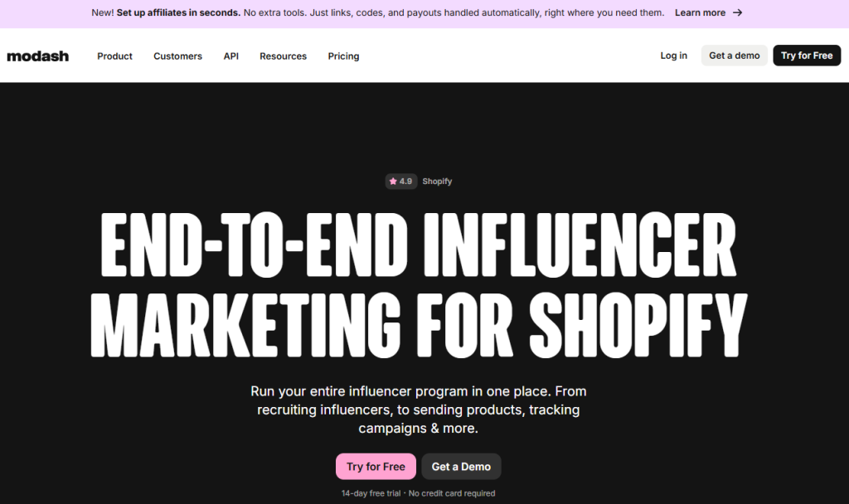The width and height of the screenshot is (849, 504).
Task: Click the modash logo
Action: [x=37, y=56]
